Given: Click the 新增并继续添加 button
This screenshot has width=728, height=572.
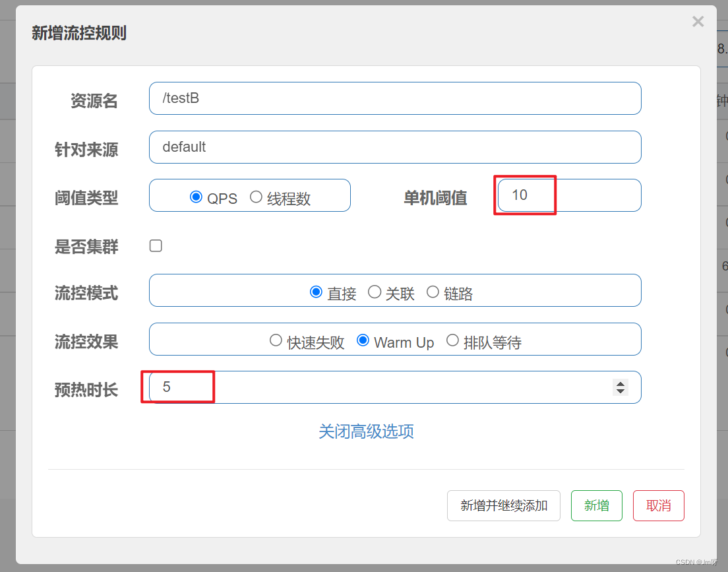Looking at the screenshot, I should click(503, 505).
